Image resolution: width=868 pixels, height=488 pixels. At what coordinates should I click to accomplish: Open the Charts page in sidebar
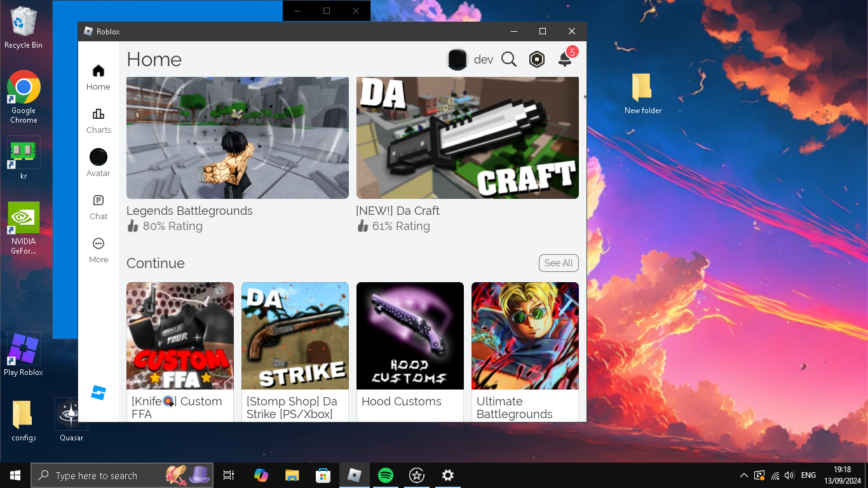(98, 121)
